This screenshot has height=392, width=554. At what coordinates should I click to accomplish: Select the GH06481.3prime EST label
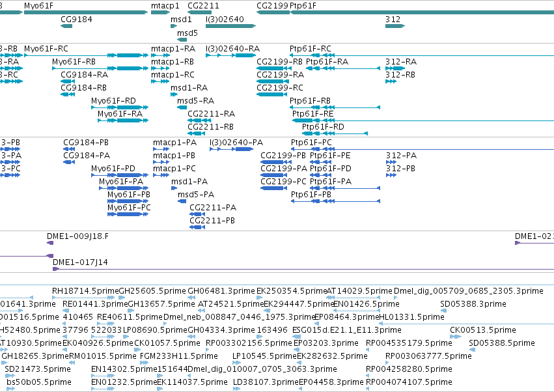click(221, 291)
